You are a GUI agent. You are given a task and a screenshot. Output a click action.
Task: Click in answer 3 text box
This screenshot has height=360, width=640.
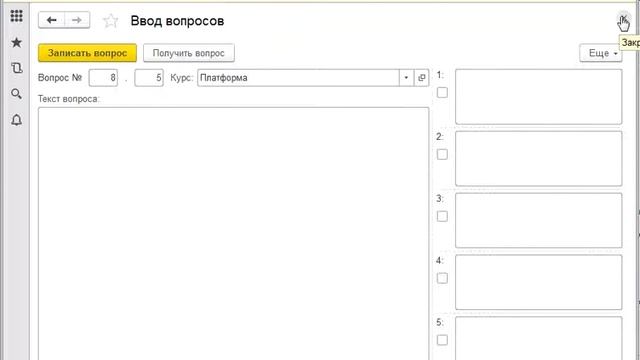[539, 220]
